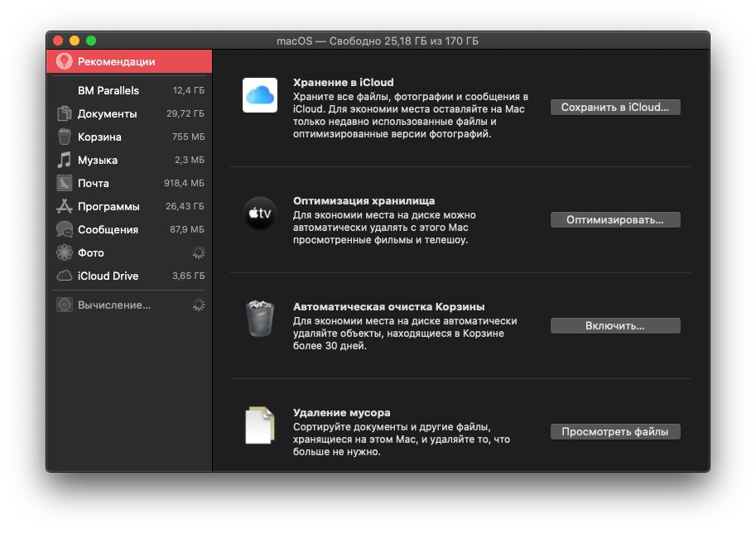The image size is (756, 533).
Task: Click the Автоматическая очистка Корзины heading
Action: click(389, 306)
